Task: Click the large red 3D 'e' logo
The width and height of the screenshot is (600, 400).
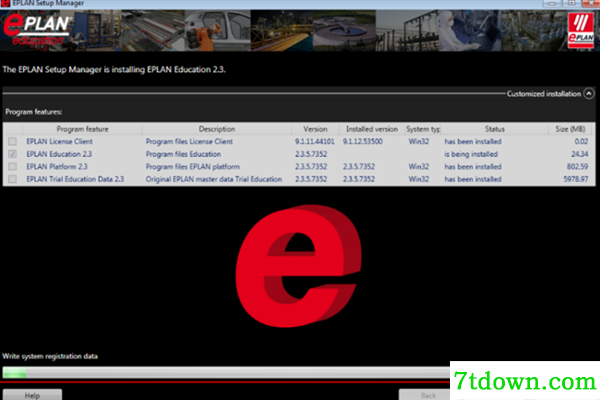Action: (298, 266)
